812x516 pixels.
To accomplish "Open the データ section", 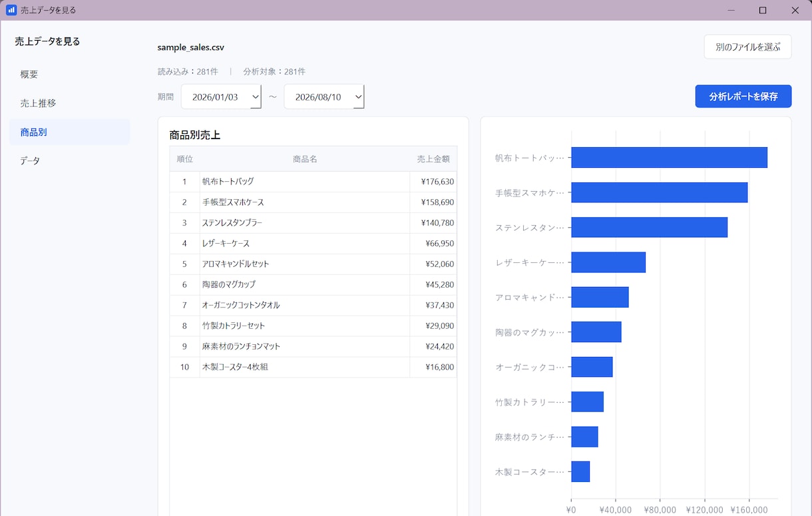I will (x=69, y=160).
